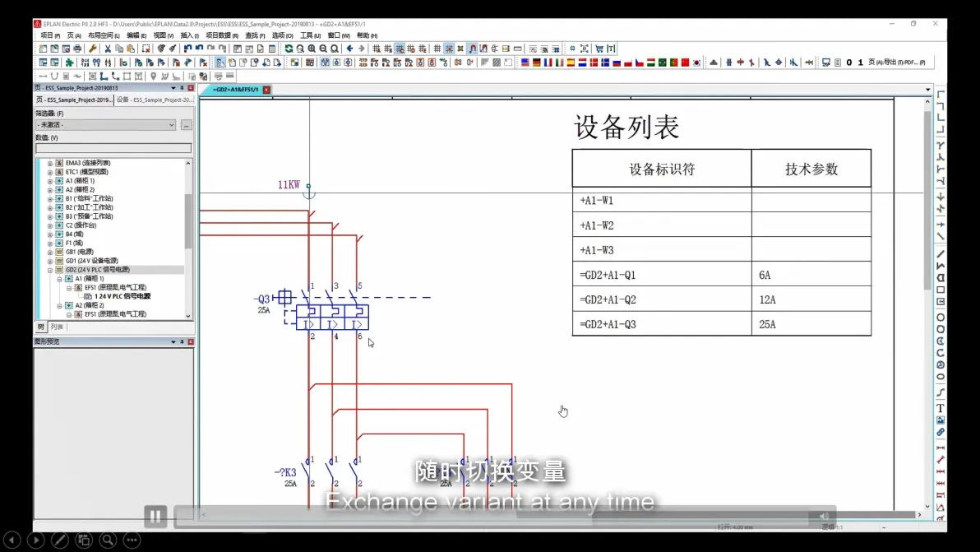The image size is (980, 552).
Task: Pin the page navigator panel
Action: 182,88
